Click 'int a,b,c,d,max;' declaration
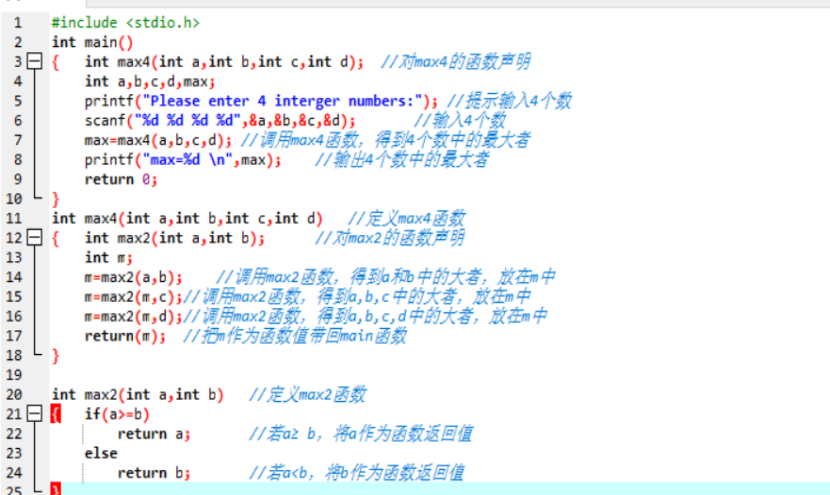This screenshot has width=830, height=495. coord(150,82)
